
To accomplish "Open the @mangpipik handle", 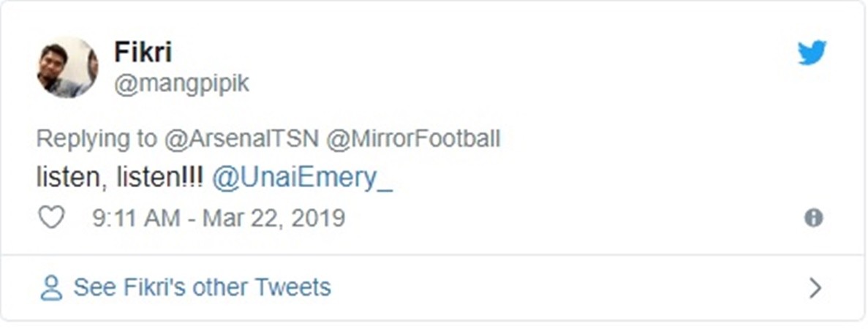I will pos(181,83).
